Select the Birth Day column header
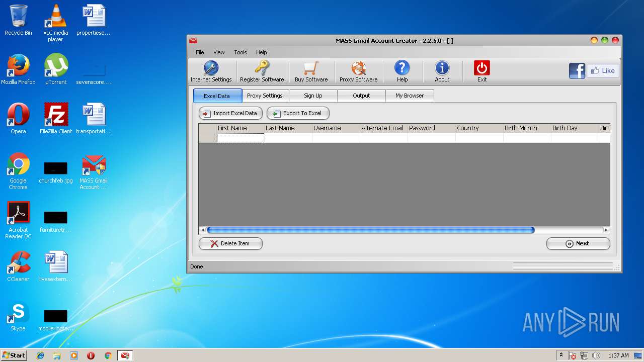 (x=575, y=128)
